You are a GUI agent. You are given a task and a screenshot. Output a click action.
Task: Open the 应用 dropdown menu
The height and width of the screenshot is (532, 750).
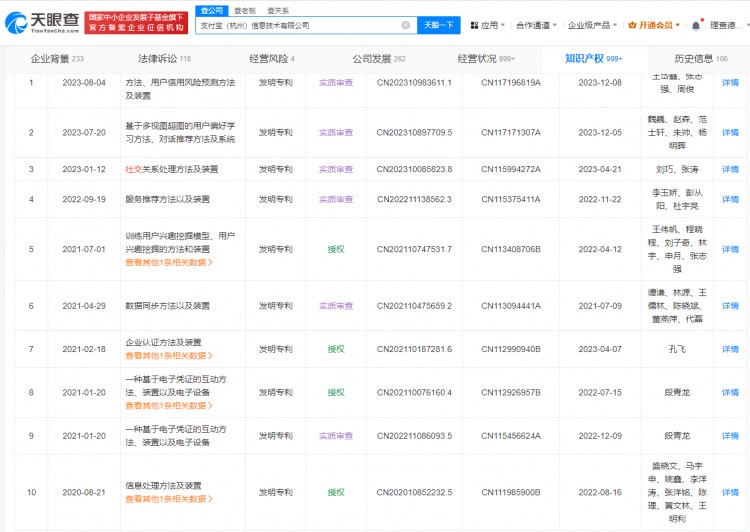pyautogui.click(x=488, y=25)
